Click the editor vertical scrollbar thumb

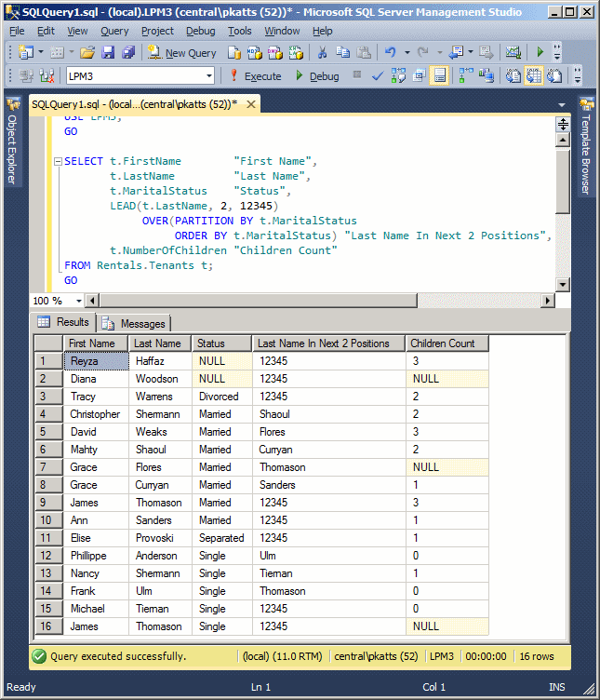(x=563, y=181)
